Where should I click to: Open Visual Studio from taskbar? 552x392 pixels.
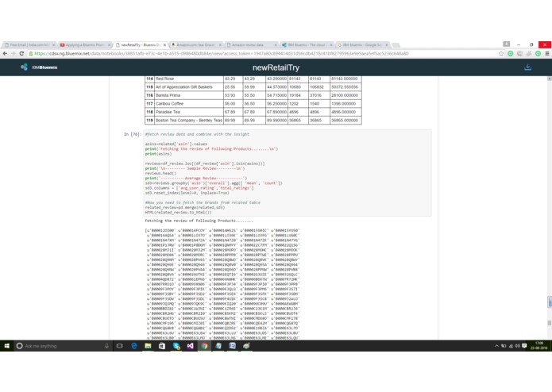click(x=190, y=346)
